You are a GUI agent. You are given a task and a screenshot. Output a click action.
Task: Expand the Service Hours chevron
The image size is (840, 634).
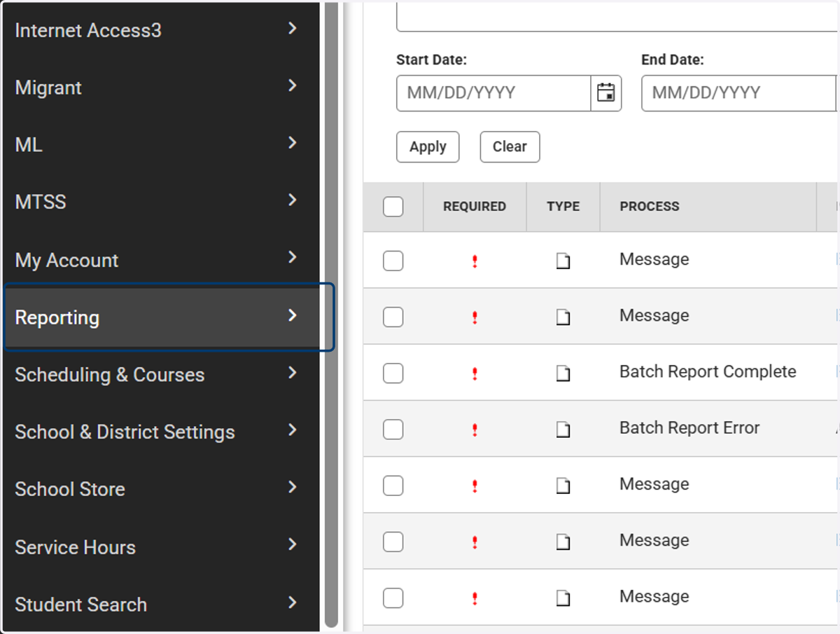tap(293, 544)
